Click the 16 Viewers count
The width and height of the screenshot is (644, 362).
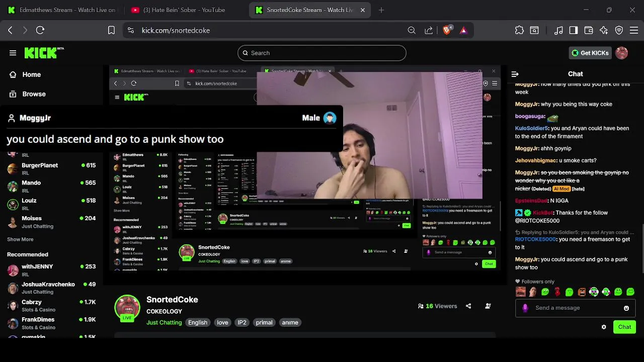(437, 306)
